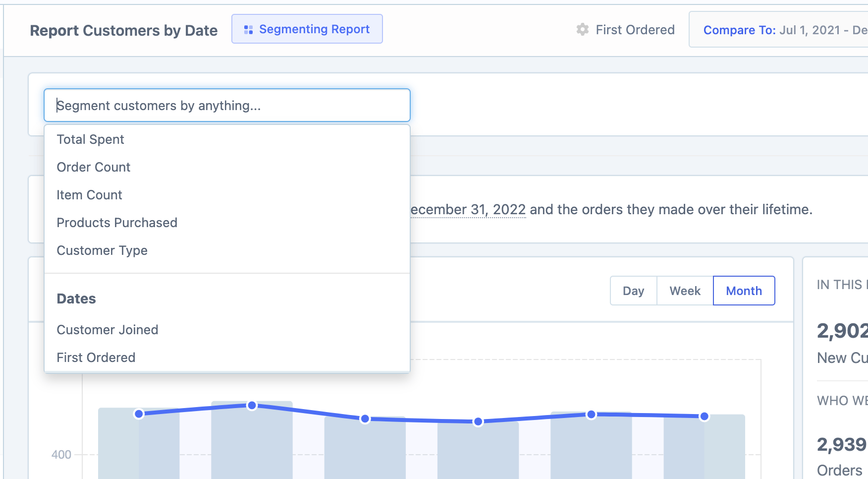Select Customer Joined under Dates
The height and width of the screenshot is (479, 868).
pyautogui.click(x=108, y=330)
